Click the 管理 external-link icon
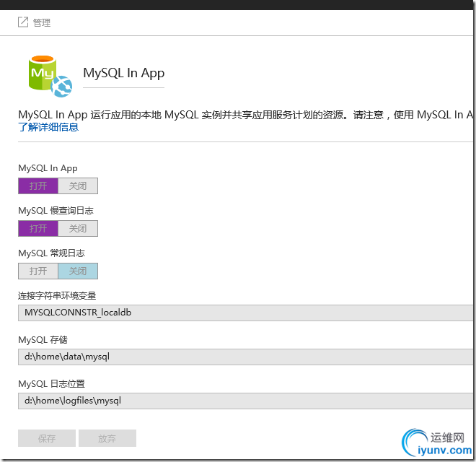Viewport: 476px width, 462px height. click(23, 22)
